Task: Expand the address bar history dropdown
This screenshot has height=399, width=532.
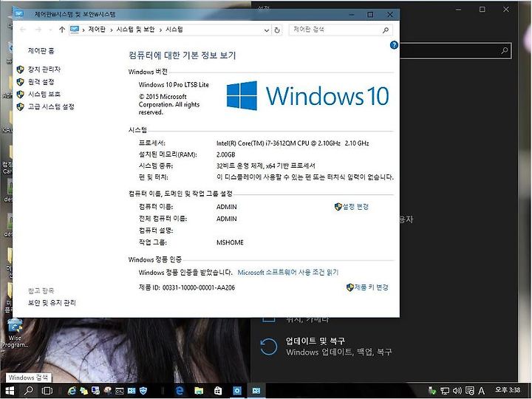Action: 266,30
